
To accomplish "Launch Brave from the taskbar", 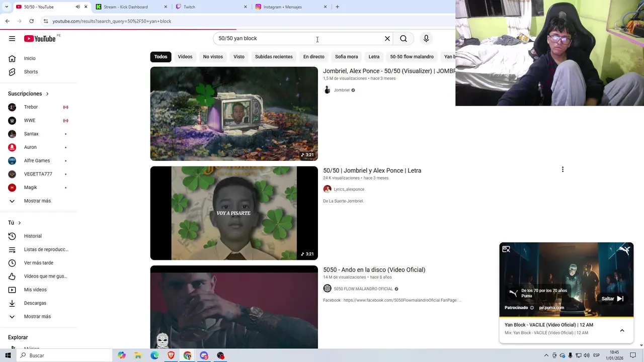I will (x=171, y=355).
